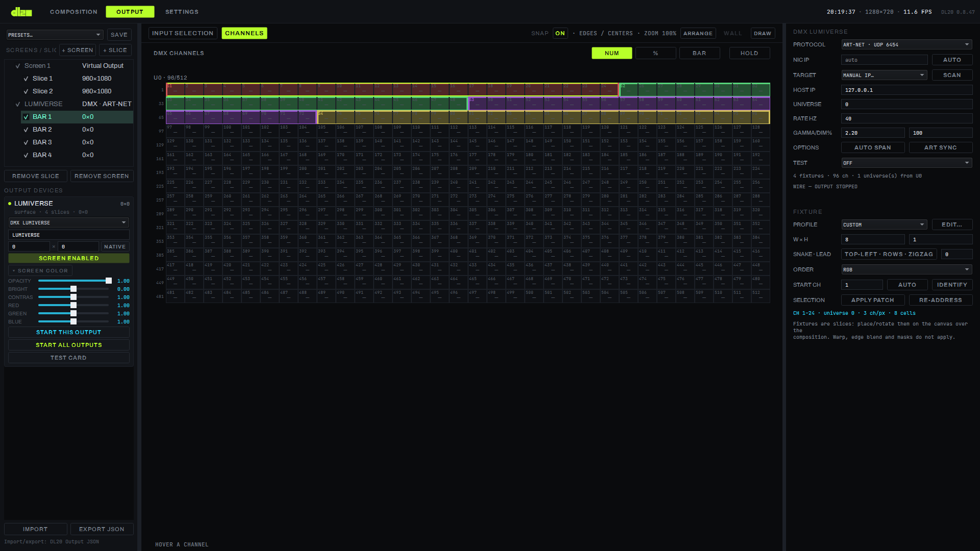Screen dimensions: 980x551
Task: Click the Apply Patch button
Action: click(x=873, y=300)
